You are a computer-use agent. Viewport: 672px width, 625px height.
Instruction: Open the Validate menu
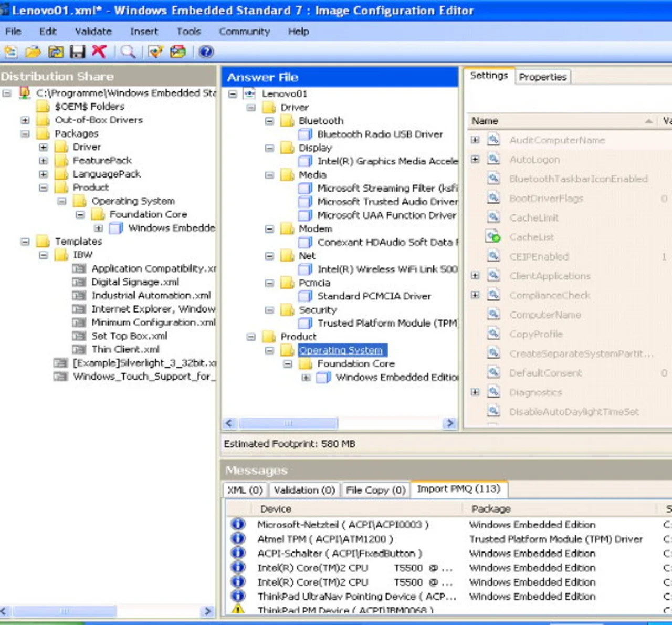click(x=93, y=32)
